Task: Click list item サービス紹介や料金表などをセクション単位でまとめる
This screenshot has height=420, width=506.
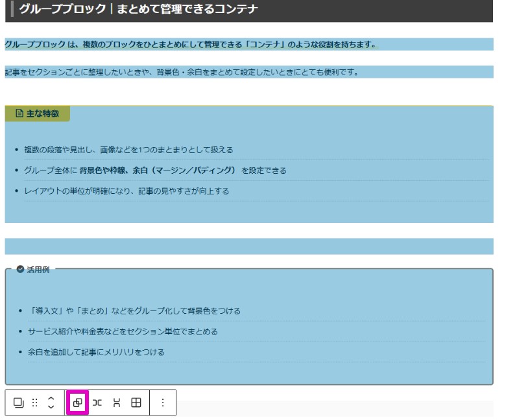Action: 123,331
